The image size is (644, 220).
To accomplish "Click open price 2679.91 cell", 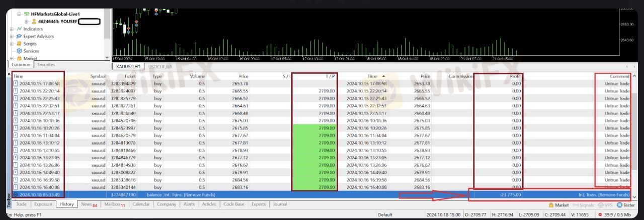I will (240, 172).
